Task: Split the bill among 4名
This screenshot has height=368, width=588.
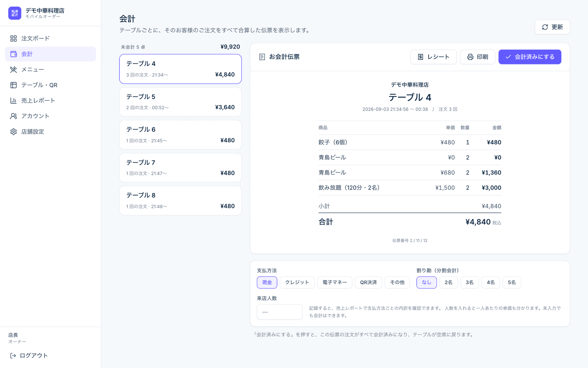Action: click(x=491, y=282)
